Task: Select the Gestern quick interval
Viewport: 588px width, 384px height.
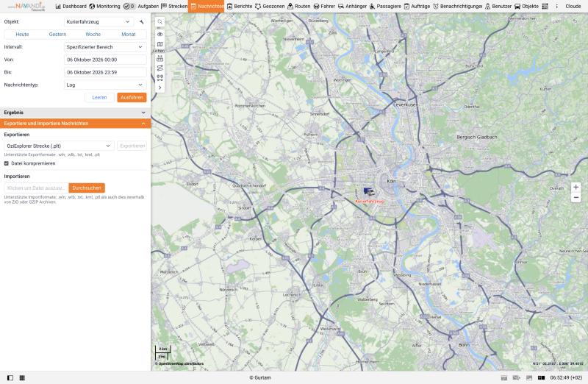Action: click(57, 34)
